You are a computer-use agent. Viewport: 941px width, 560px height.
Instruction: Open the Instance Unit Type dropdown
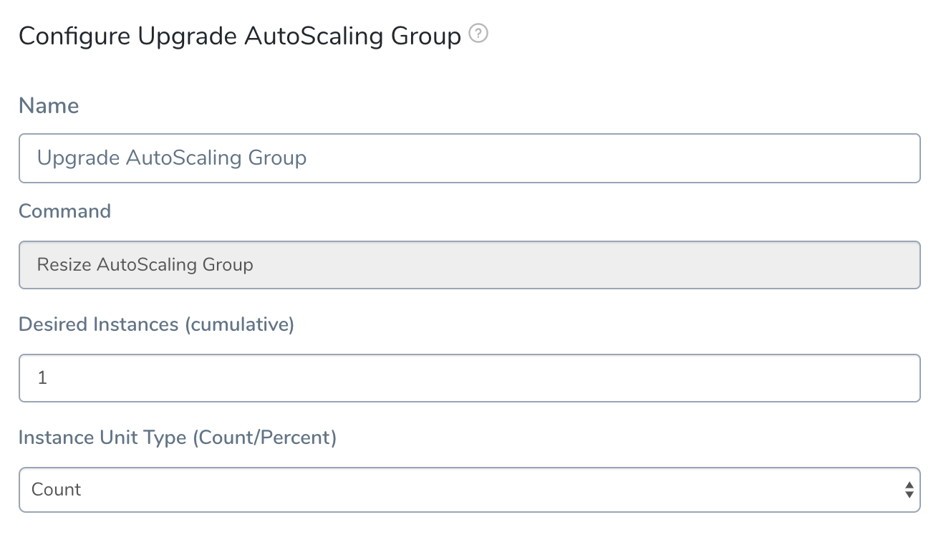pos(469,490)
